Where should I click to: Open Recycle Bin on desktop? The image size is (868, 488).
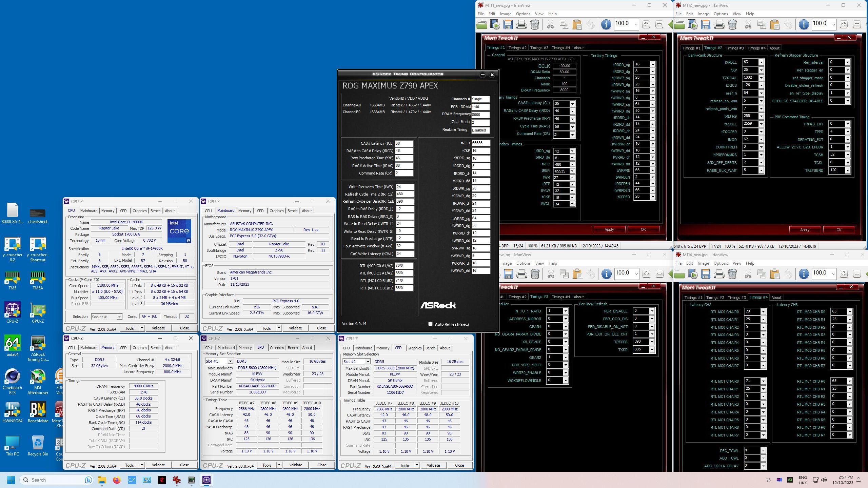coord(38,445)
